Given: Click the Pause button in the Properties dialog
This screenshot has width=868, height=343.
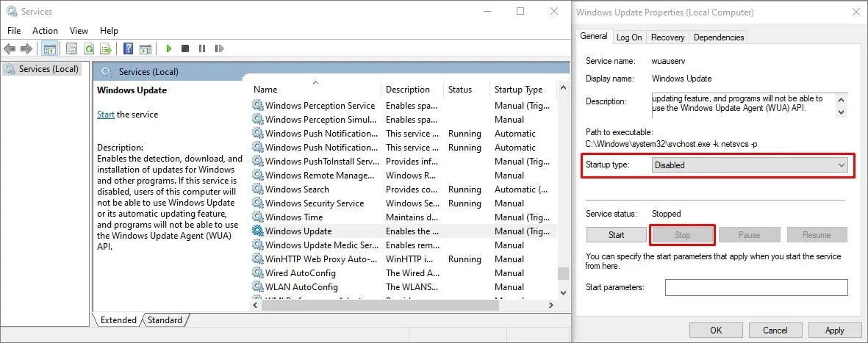Looking at the screenshot, I should [x=749, y=234].
